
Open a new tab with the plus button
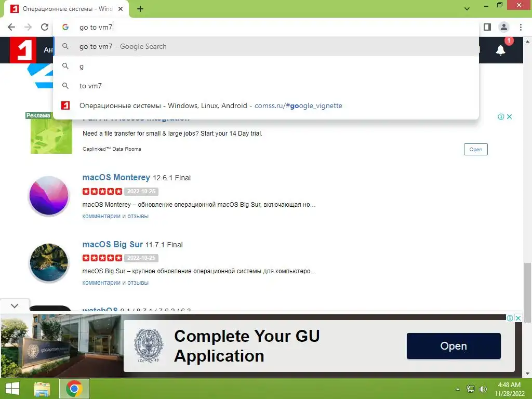click(x=140, y=9)
